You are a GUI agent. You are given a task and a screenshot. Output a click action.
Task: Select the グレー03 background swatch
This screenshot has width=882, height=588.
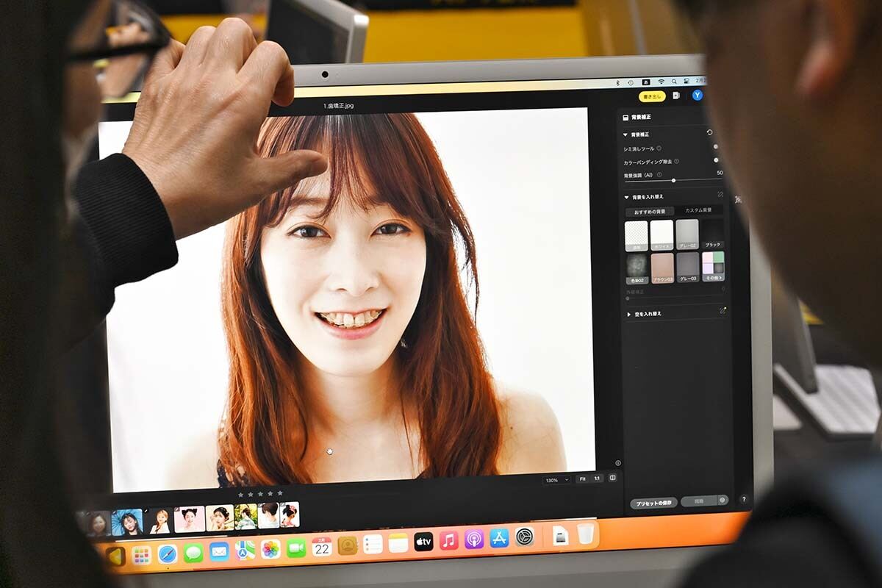coord(688,267)
